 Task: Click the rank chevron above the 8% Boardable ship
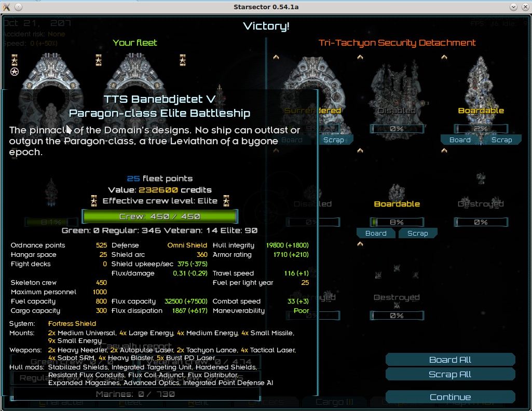360,150
